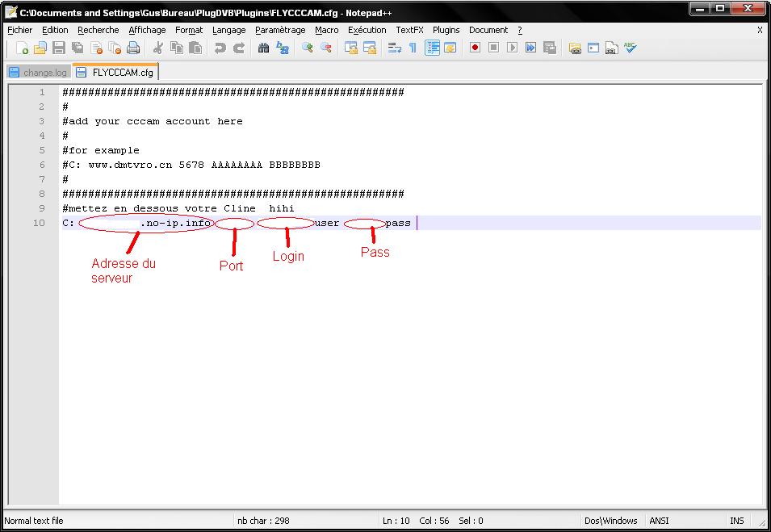This screenshot has width=771, height=532.
Task: Click line number 10 in the margin
Action: [x=39, y=223]
